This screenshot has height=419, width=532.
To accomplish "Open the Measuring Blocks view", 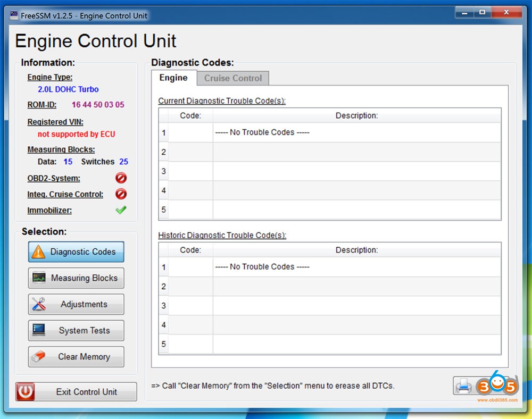I will pyautogui.click(x=76, y=278).
